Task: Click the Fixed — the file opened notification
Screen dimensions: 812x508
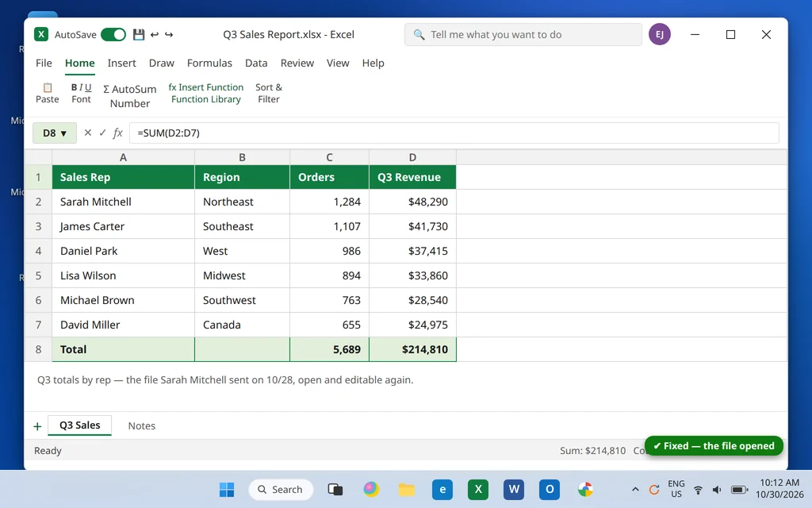Action: 714,446
